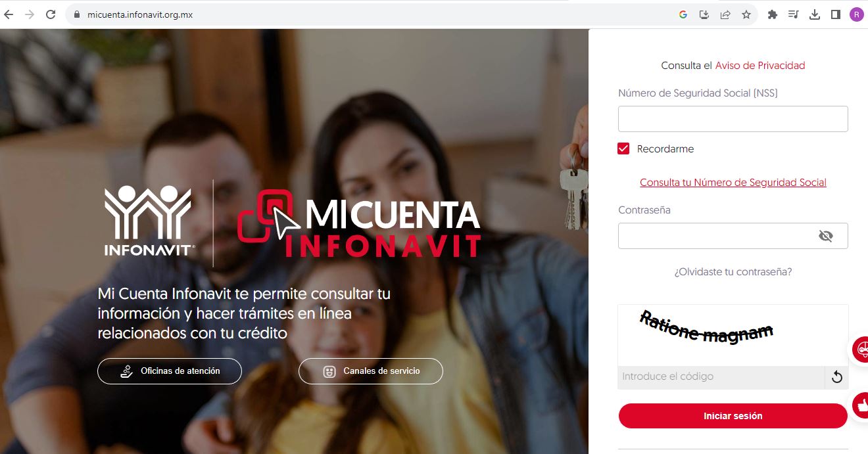Focus the Número de Seguridad Social field

click(x=733, y=119)
